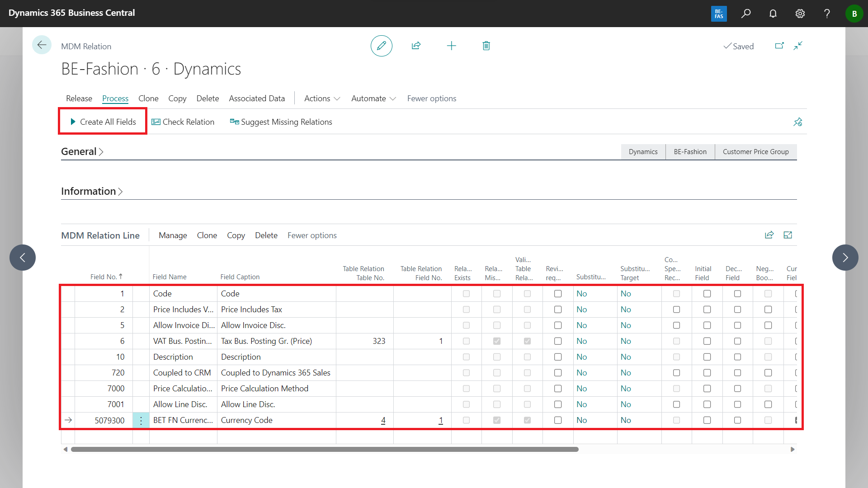
Task: Toggle Review required for Price Calculation Method row
Action: (x=558, y=389)
